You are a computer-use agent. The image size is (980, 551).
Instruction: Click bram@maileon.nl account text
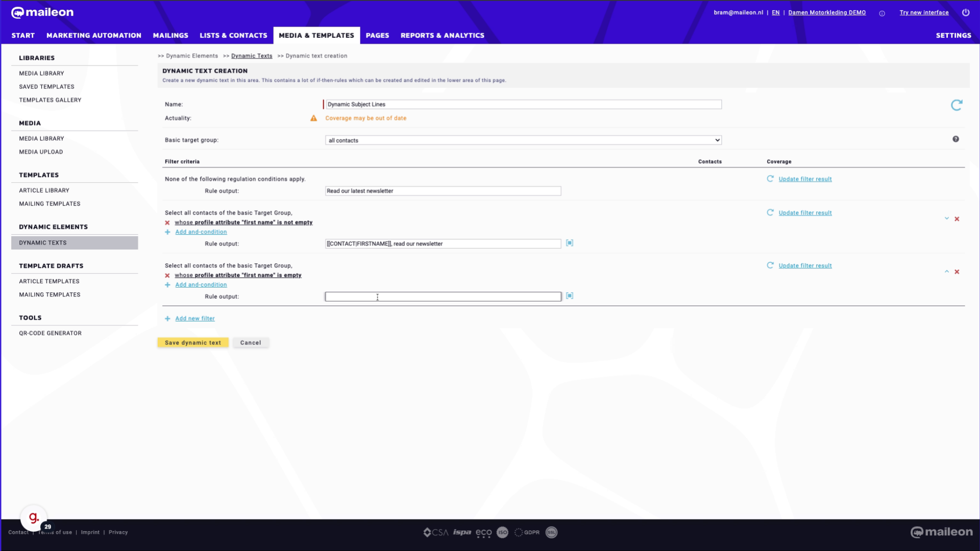[738, 13]
